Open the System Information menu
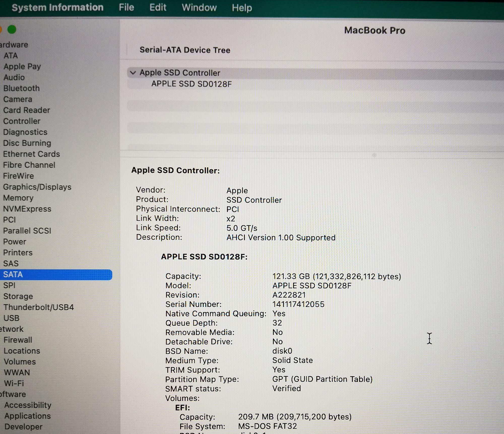The width and height of the screenshot is (504, 434). coord(57,8)
